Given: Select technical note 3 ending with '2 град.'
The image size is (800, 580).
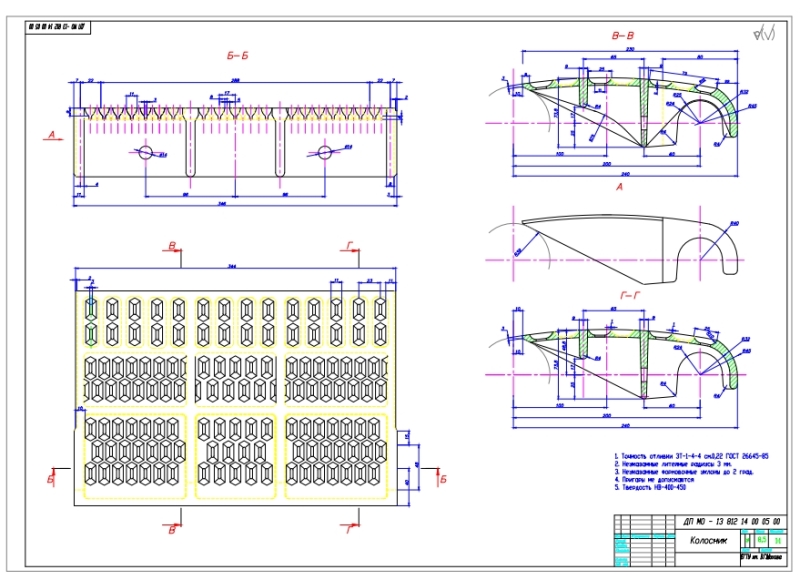Looking at the screenshot, I should (684, 472).
